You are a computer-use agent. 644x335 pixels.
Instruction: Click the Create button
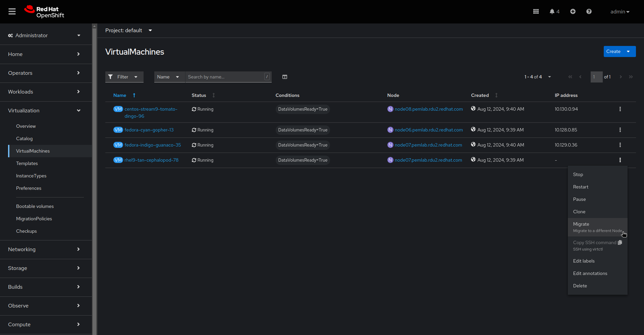click(x=614, y=51)
